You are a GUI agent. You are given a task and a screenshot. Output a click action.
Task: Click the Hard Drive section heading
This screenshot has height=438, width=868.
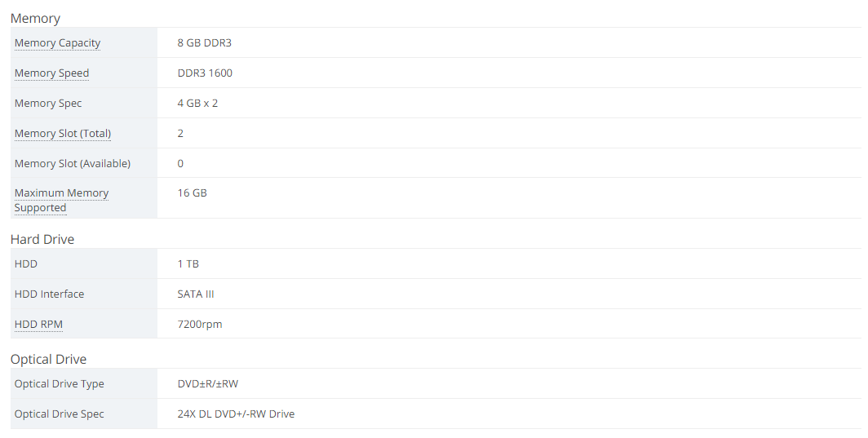coord(42,239)
